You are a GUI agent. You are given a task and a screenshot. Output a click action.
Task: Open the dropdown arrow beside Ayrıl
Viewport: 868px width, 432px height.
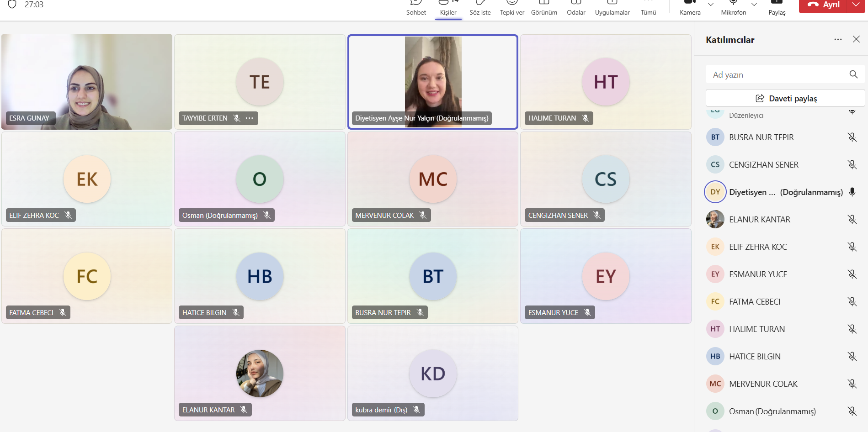856,5
